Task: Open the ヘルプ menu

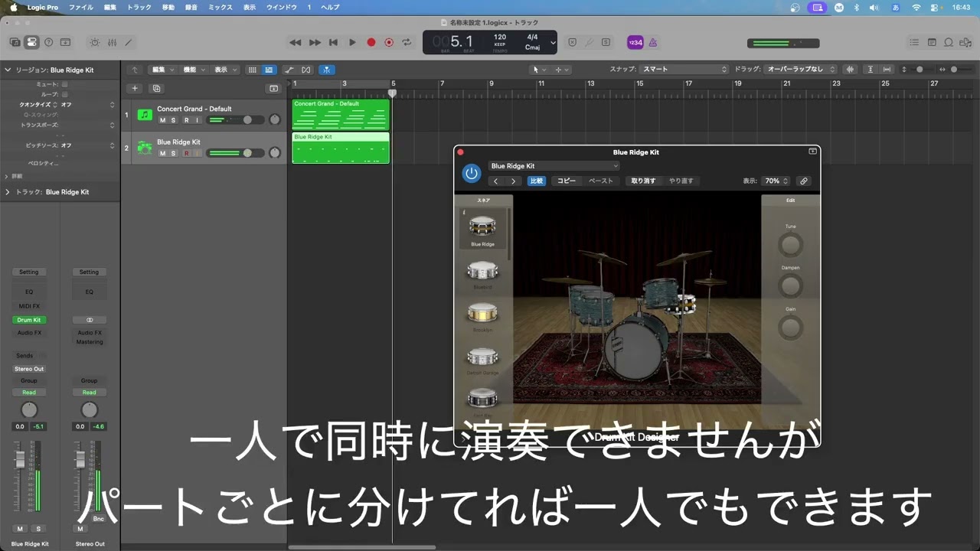Action: pyautogui.click(x=330, y=7)
